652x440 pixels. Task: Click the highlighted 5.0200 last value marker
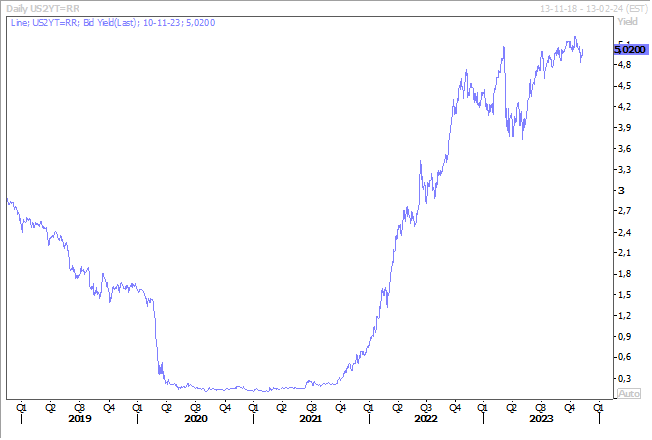click(x=629, y=49)
